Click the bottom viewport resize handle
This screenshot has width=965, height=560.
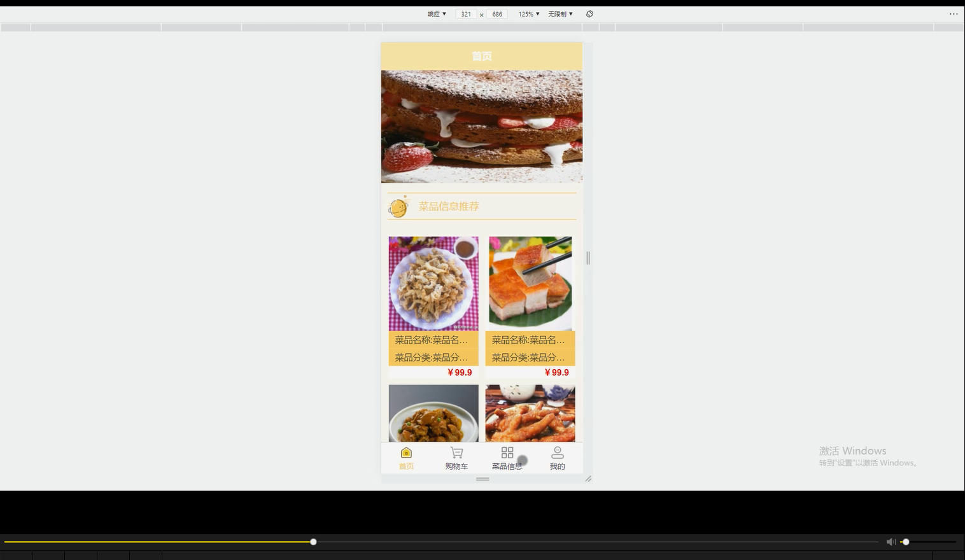pyautogui.click(x=482, y=479)
